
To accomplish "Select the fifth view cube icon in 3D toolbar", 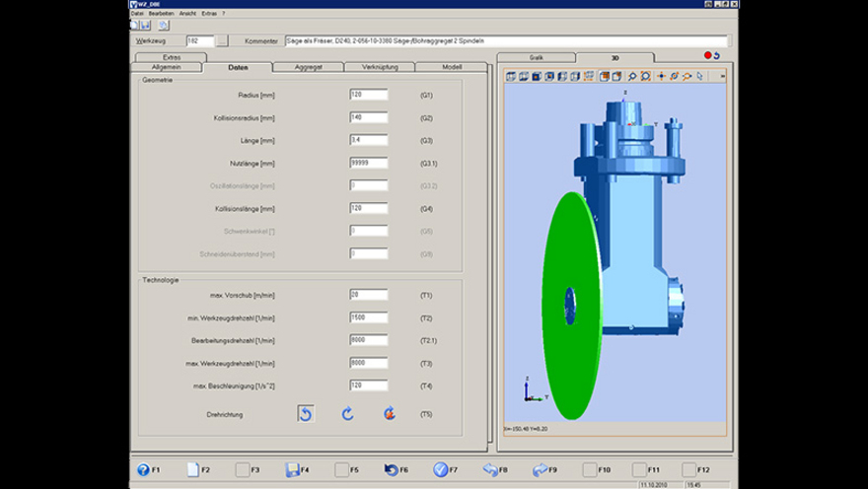I will [562, 76].
